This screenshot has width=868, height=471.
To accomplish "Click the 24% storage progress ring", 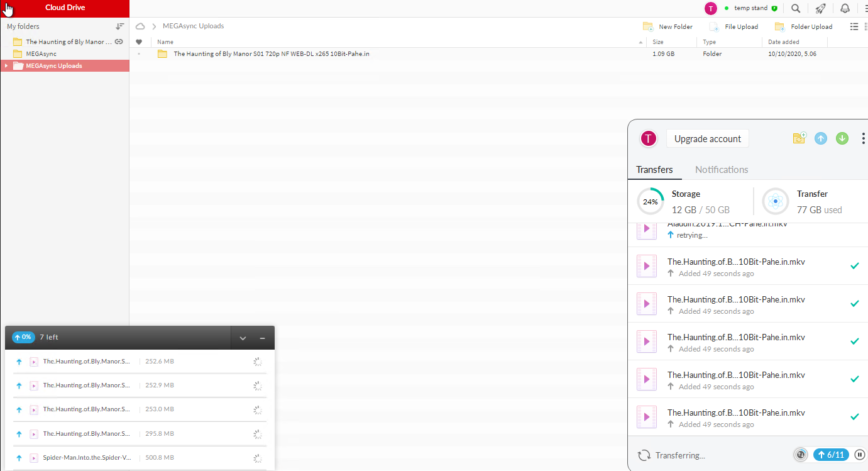I will coord(650,202).
